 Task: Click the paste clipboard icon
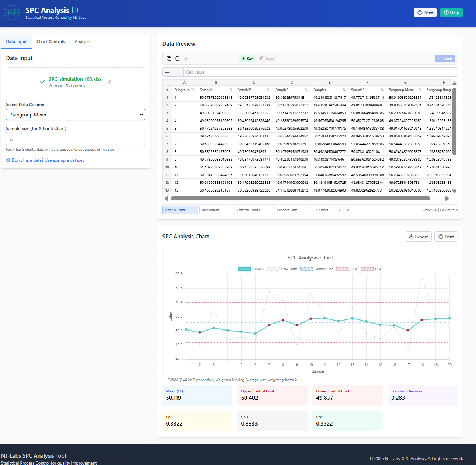(177, 59)
